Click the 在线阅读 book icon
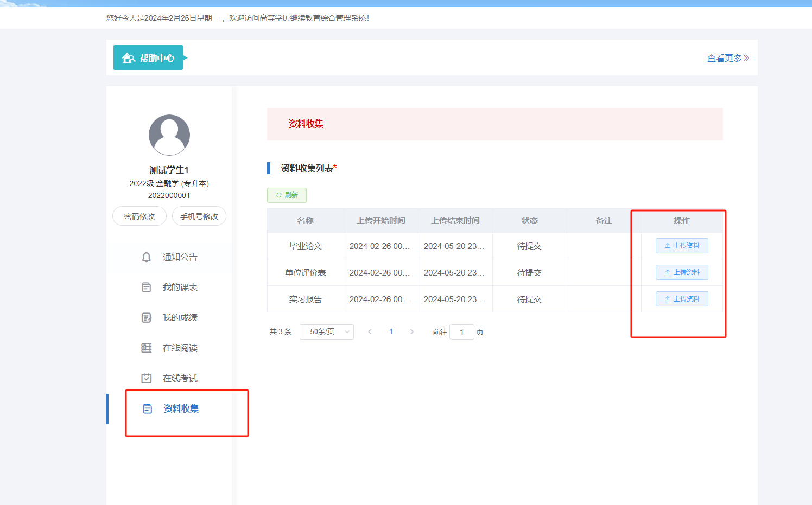 click(x=146, y=348)
